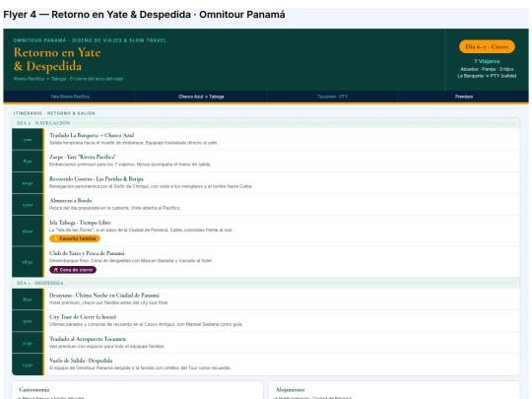Select the Isla Taboga · Tiempo Libre row title

tap(80, 223)
